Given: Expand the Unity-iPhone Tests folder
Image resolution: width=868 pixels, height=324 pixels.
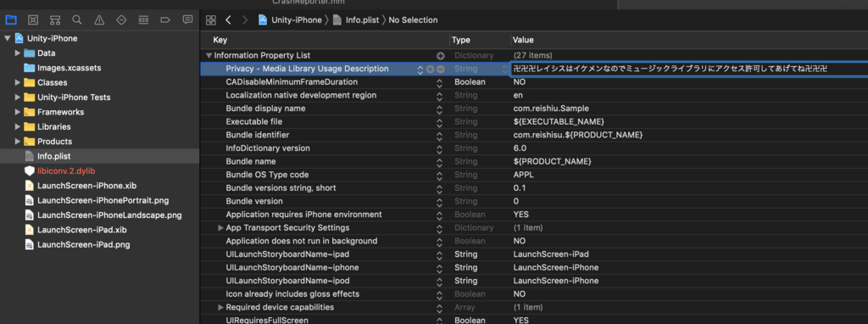Looking at the screenshot, I should tap(18, 98).
